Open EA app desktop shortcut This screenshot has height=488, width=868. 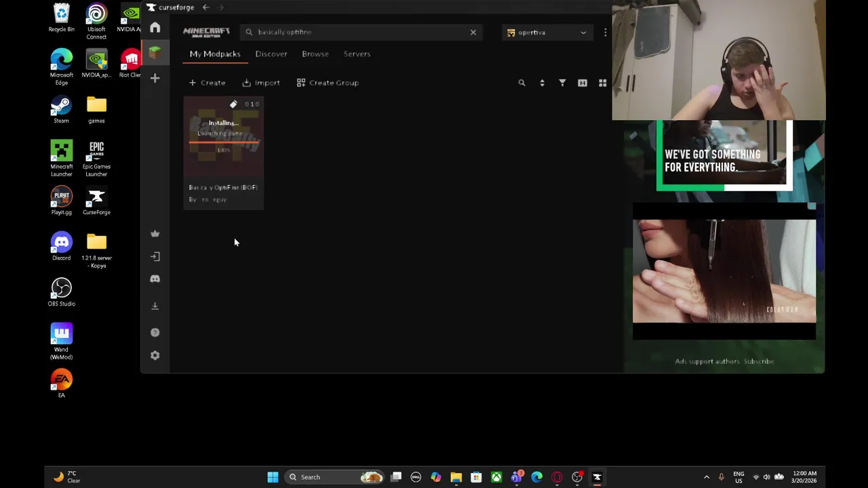(x=61, y=384)
